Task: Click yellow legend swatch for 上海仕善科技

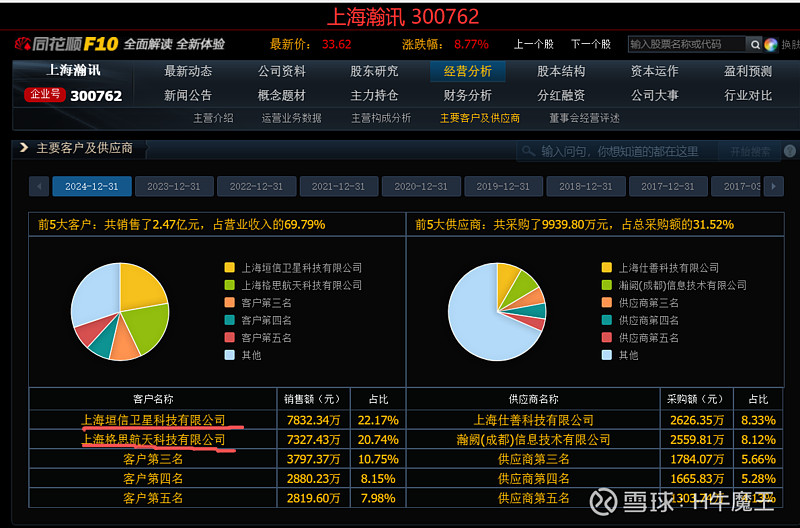Action: pos(607,267)
